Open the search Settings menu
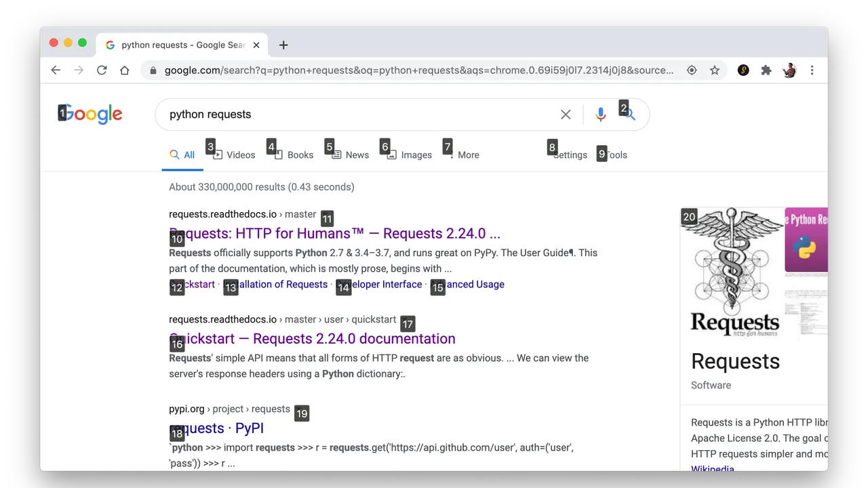Viewport: 868px width, 488px height. (570, 155)
